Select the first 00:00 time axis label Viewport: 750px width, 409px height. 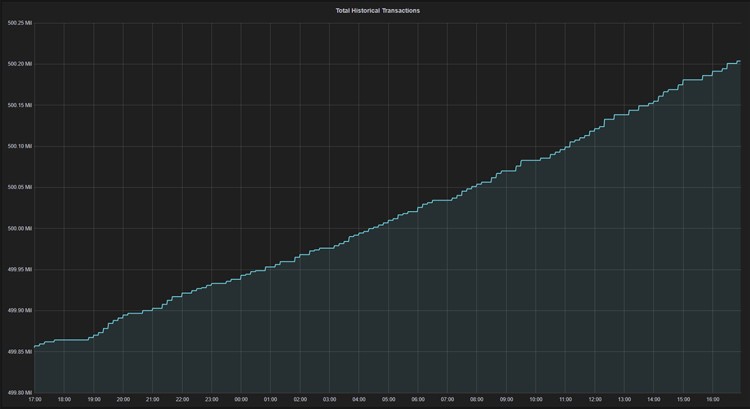coord(241,399)
